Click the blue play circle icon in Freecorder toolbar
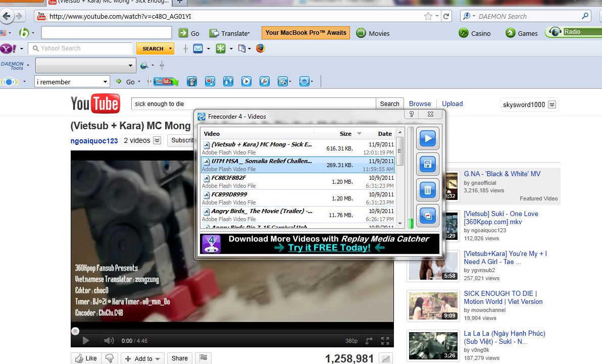Viewport: 602px width, 364px height. (246, 81)
